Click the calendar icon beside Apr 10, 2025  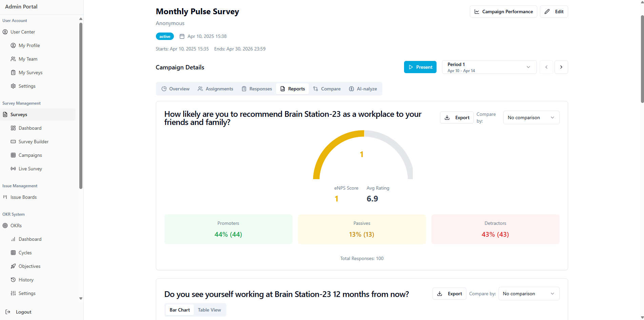182,36
